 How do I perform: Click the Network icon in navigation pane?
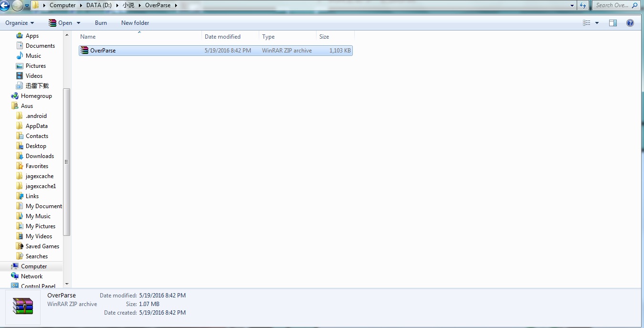(x=15, y=276)
